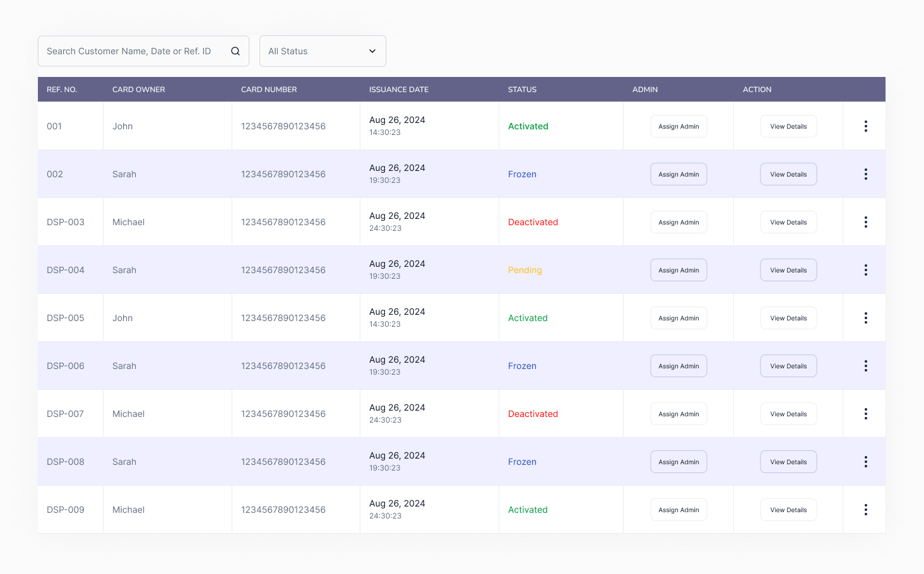Click Assign Admin in DSP-006 row
This screenshot has height=574, width=924.
[678, 366]
